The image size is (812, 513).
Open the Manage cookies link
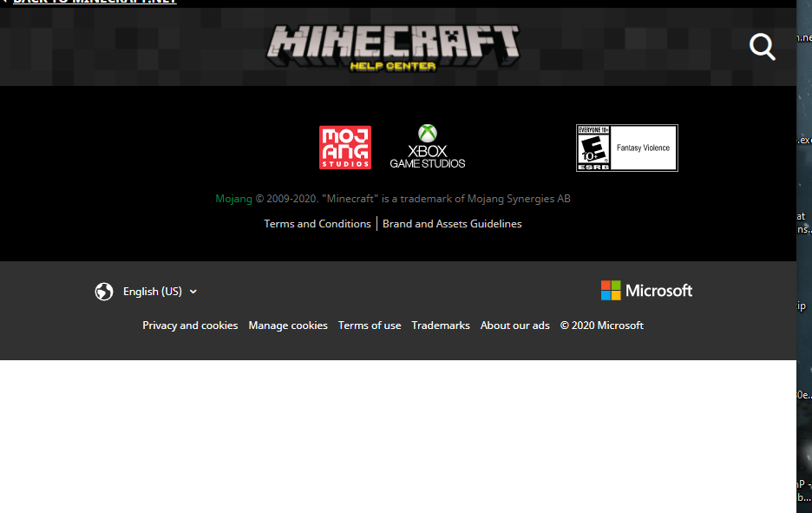288,326
